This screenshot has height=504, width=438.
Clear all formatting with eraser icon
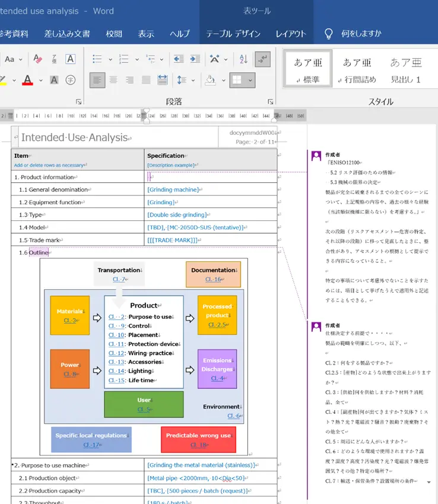click(37, 59)
